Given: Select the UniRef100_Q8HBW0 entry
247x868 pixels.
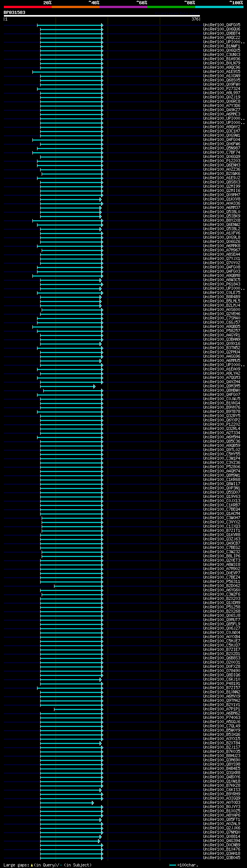Looking at the screenshot, I should tap(222, 390).
